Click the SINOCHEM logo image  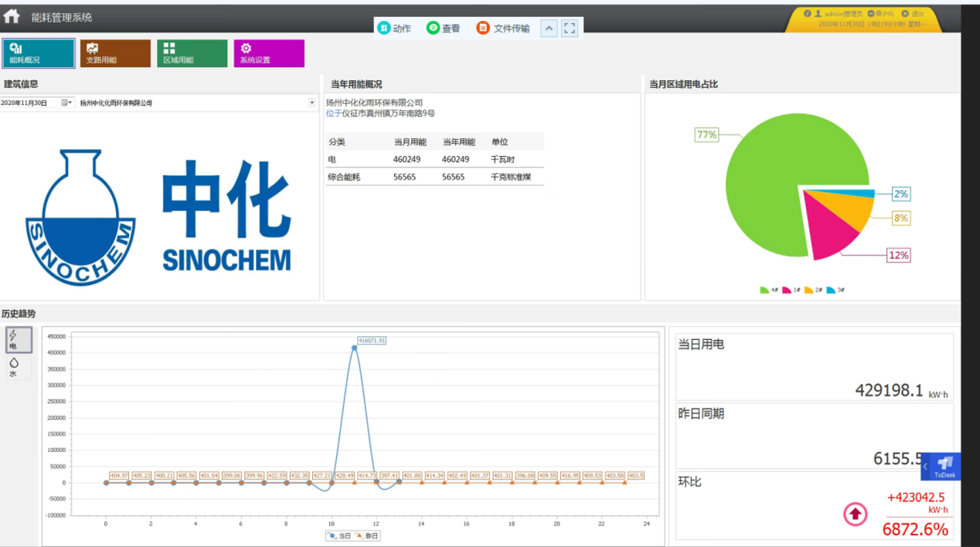158,217
